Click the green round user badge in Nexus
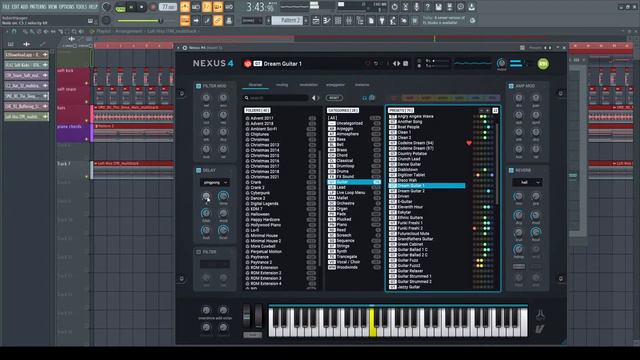The image size is (640, 360). [543, 64]
